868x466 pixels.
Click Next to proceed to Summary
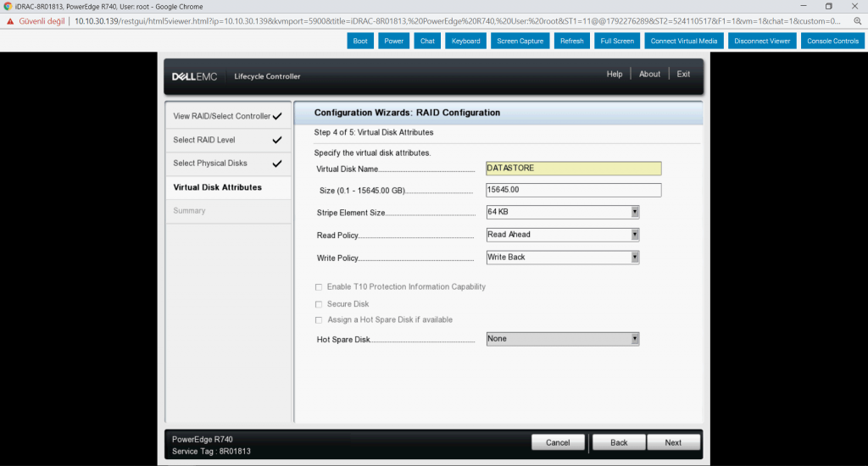coord(673,442)
